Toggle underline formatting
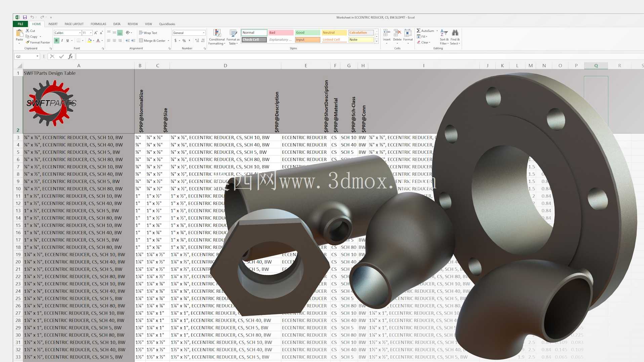Viewport: 644px width, 362px height. pos(67,40)
